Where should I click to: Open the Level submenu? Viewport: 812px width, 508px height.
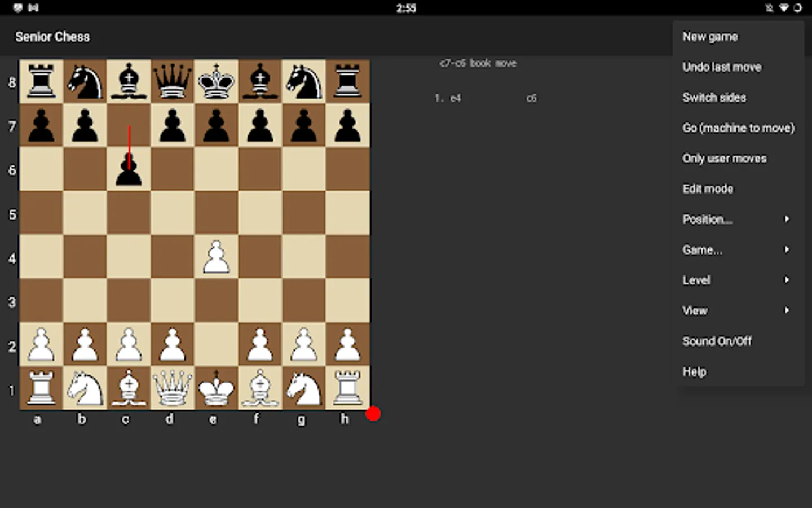pos(696,280)
